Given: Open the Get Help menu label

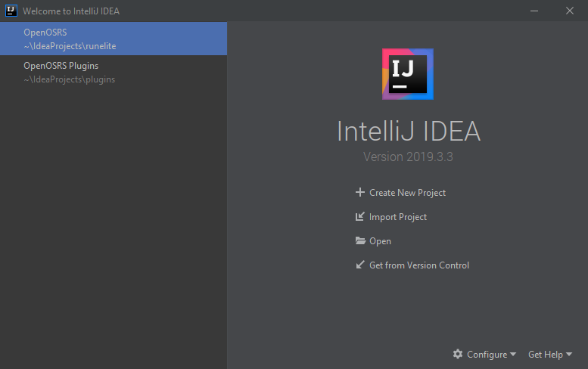Looking at the screenshot, I should 546,355.
